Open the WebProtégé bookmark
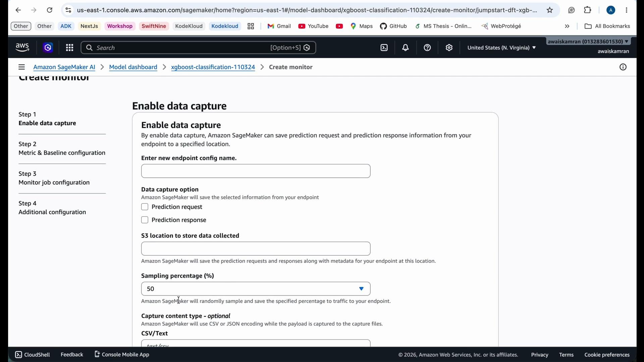Image resolution: width=644 pixels, height=362 pixels. (x=502, y=26)
